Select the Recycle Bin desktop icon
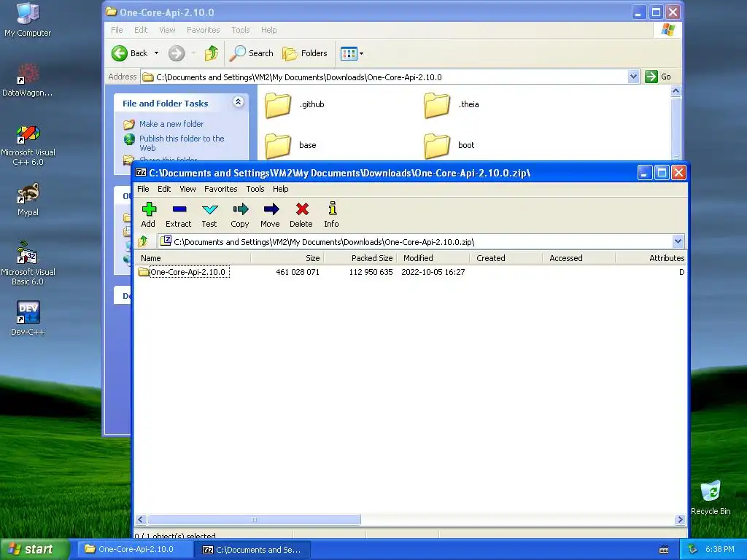This screenshot has width=747, height=560. [x=711, y=497]
